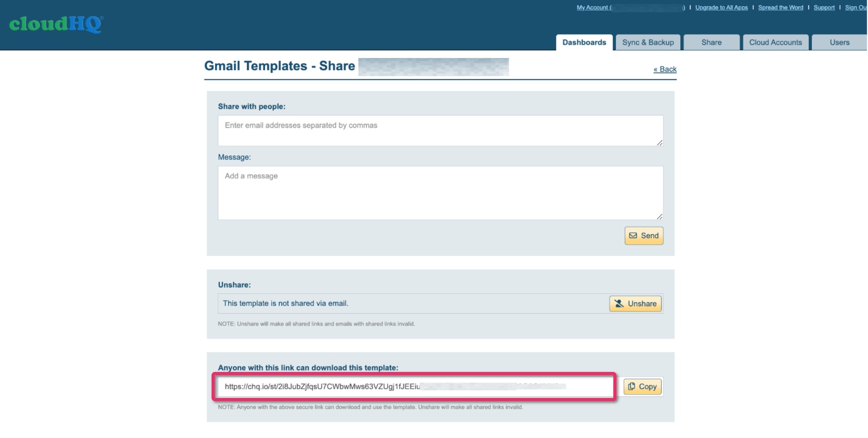
Task: Switch to the Sync & Backup tab
Action: (x=648, y=43)
